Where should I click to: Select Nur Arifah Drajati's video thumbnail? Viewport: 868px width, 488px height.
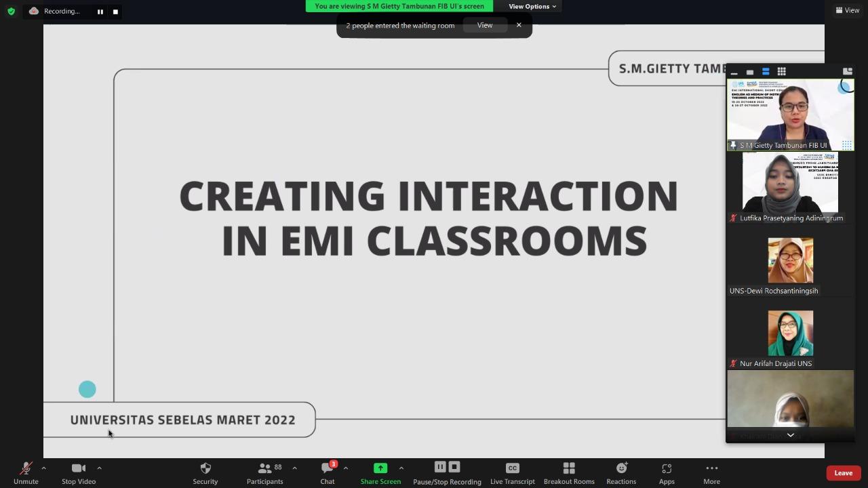[790, 333]
